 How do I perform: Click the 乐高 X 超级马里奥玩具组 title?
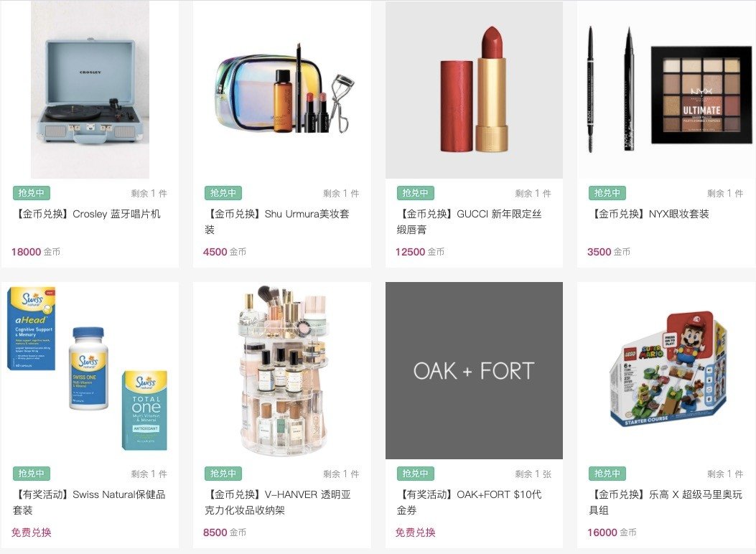point(666,502)
